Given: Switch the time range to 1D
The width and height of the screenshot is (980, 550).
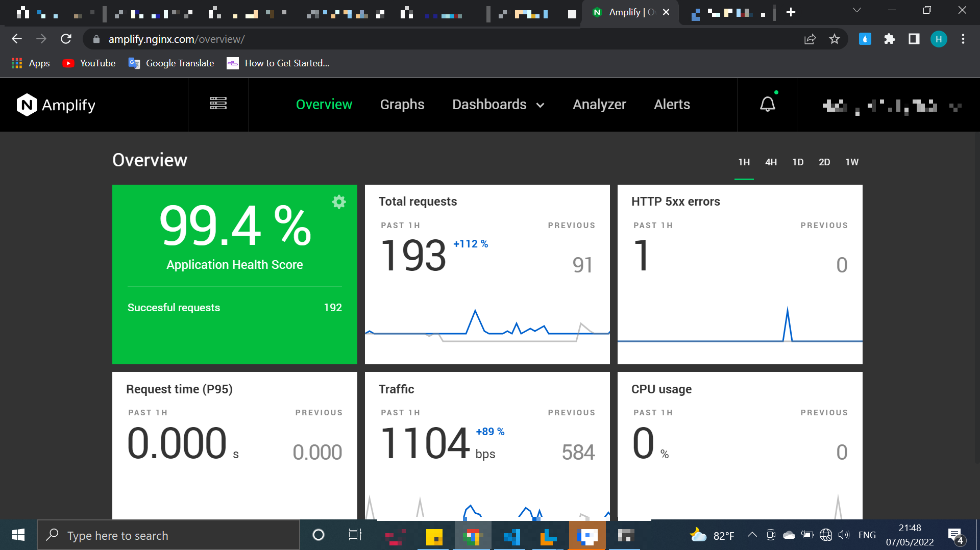Looking at the screenshot, I should click(x=798, y=162).
